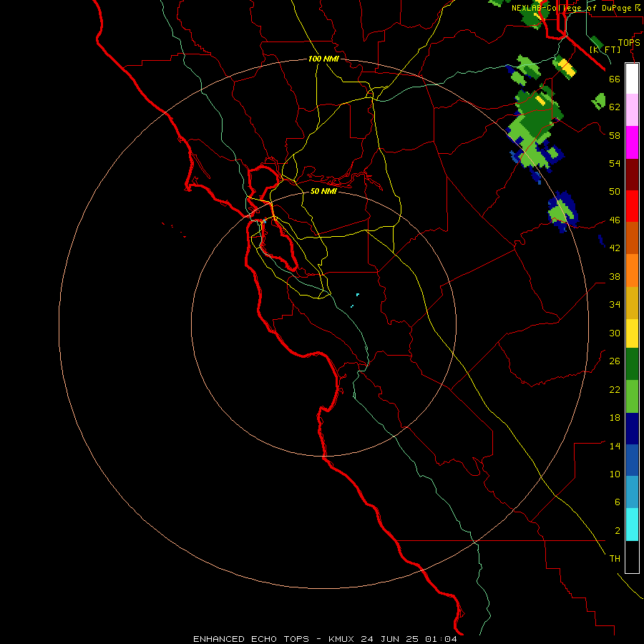The width and height of the screenshot is (644, 644).
Task: Click the white swatch in the tops legend
Action: tap(632, 79)
